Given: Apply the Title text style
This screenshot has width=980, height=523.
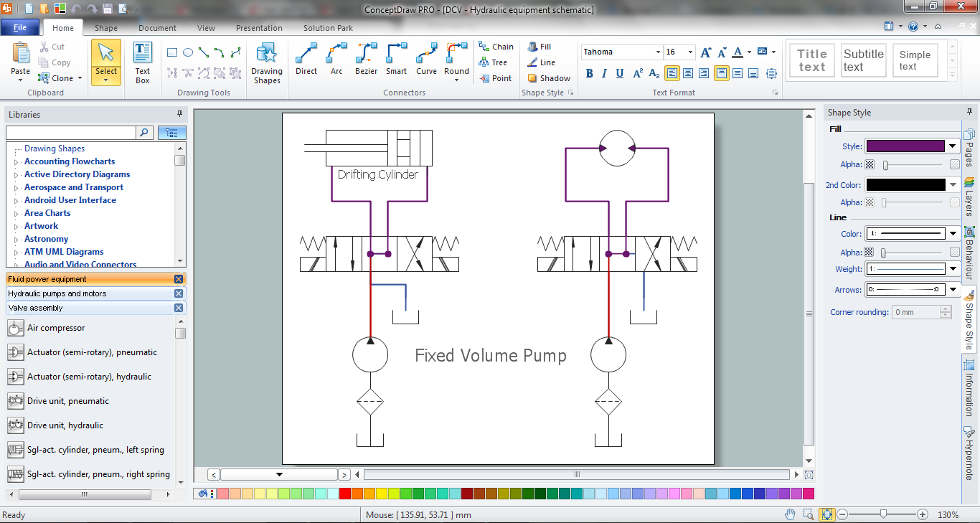Looking at the screenshot, I should click(811, 60).
